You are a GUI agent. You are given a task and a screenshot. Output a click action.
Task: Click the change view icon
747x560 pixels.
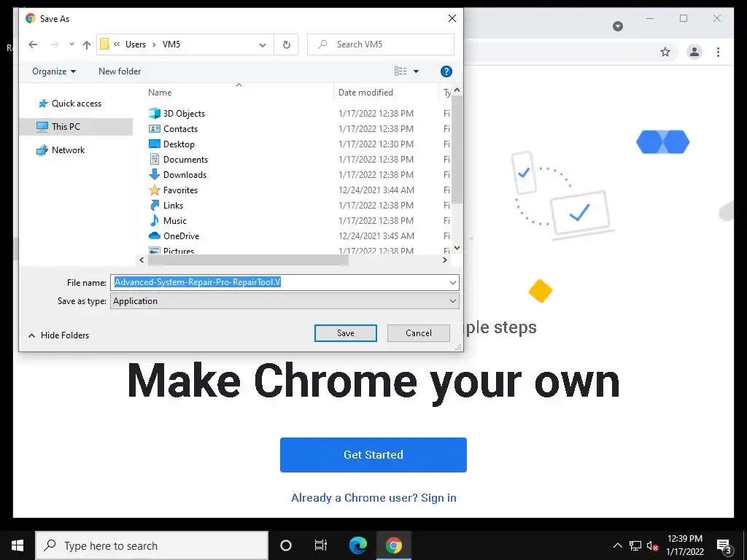click(x=400, y=71)
